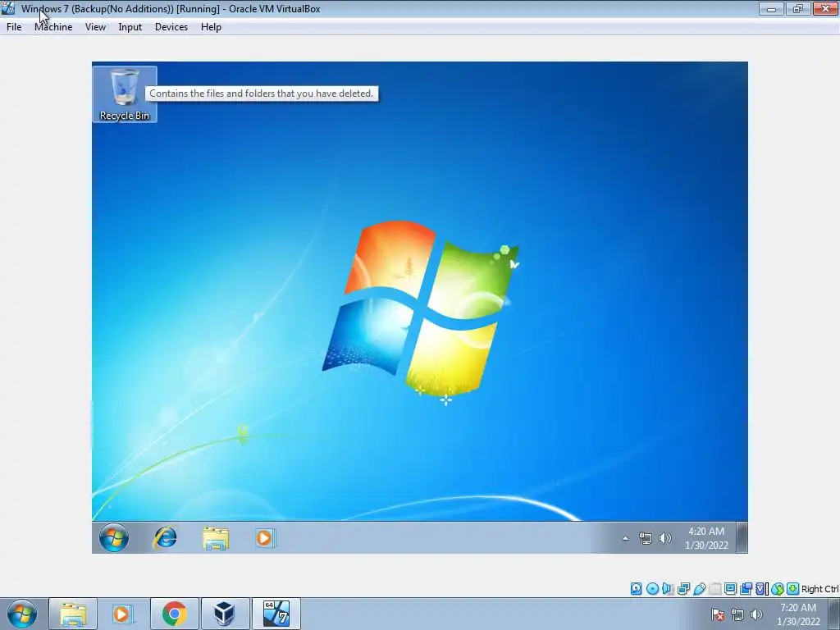Click the mouse integration indicator
Screen dimensions: 840x630
pyautogui.click(x=778, y=589)
